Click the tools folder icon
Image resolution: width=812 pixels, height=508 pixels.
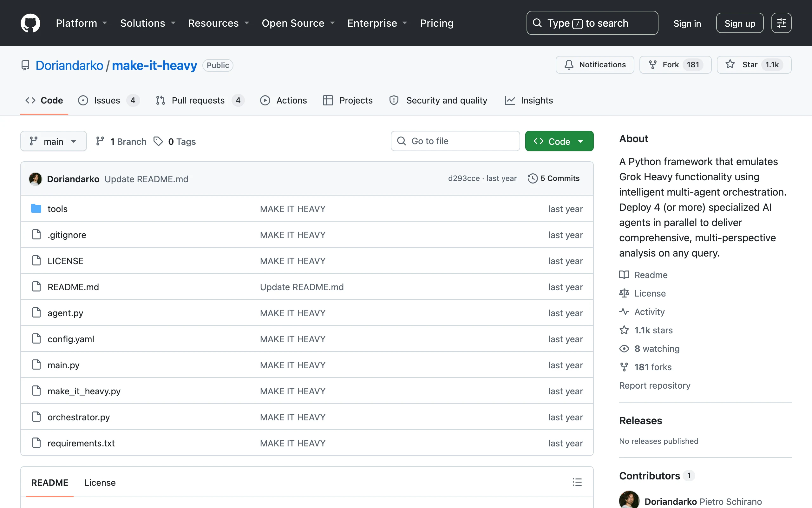[36, 209]
